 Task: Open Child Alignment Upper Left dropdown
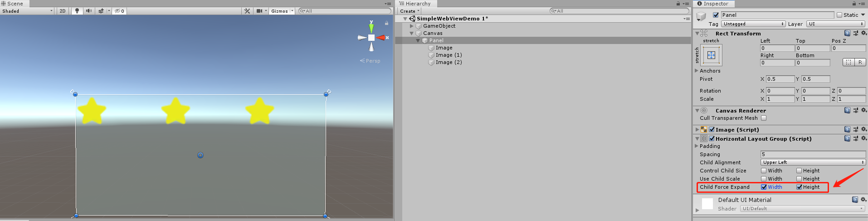[x=813, y=162]
